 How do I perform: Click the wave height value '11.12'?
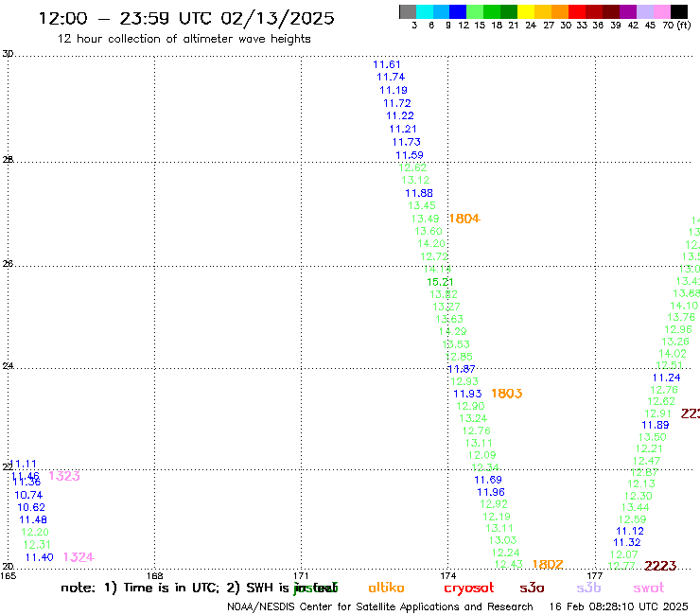pyautogui.click(x=630, y=531)
